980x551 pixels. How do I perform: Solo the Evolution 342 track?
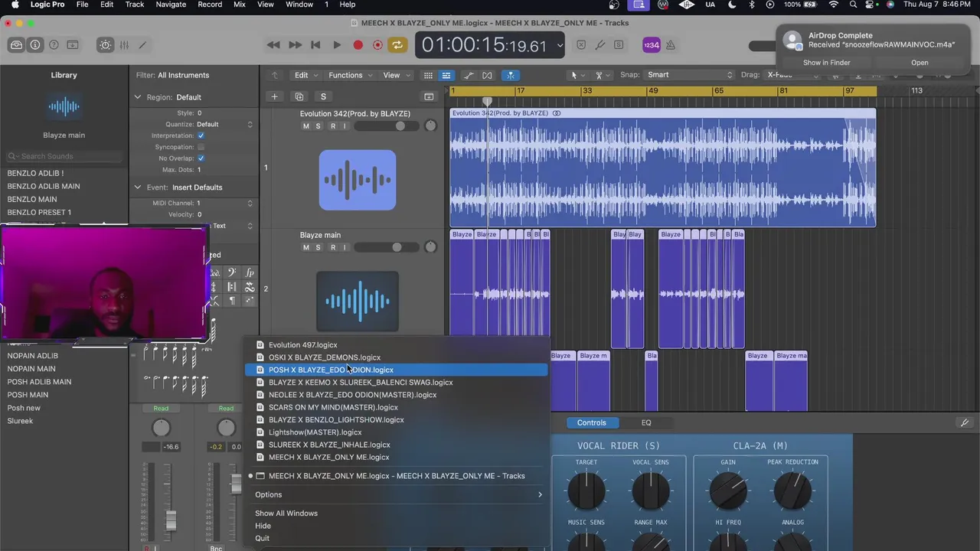pos(318,126)
